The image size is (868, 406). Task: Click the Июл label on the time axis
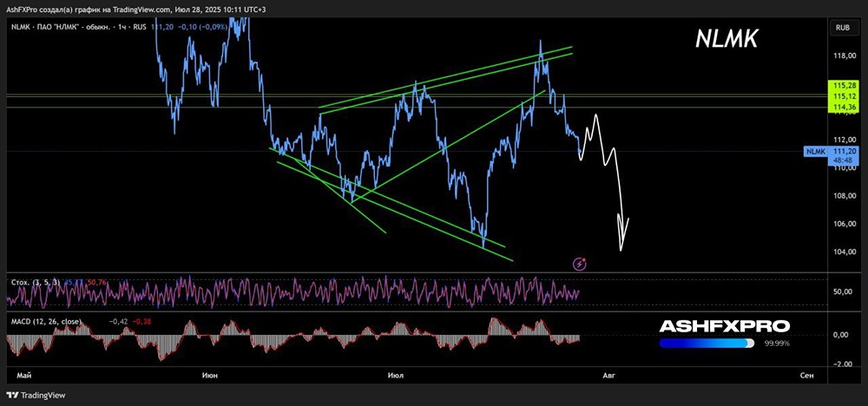396,376
